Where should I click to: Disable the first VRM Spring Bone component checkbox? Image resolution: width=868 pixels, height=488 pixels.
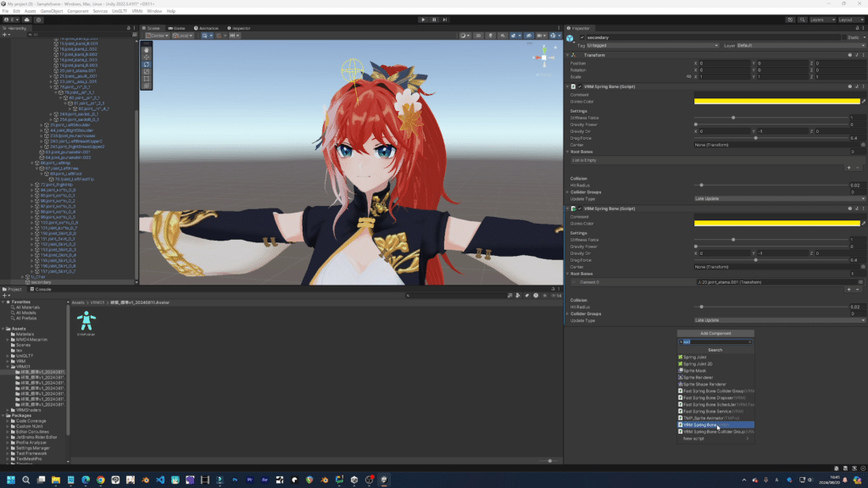(580, 86)
